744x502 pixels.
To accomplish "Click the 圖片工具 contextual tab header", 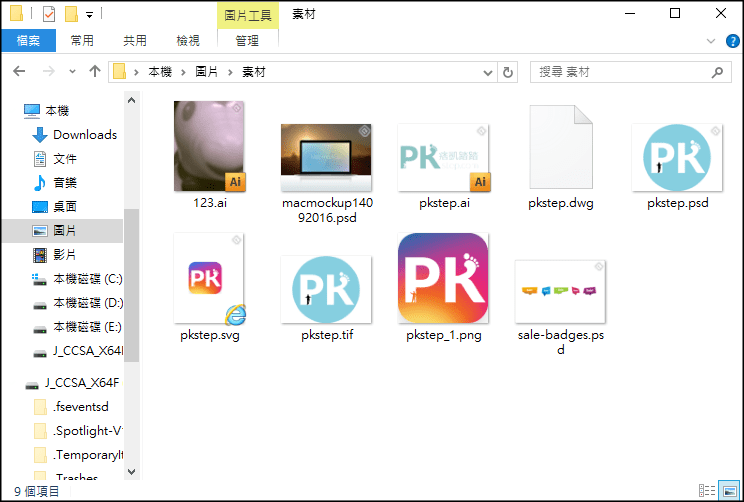I will click(248, 15).
